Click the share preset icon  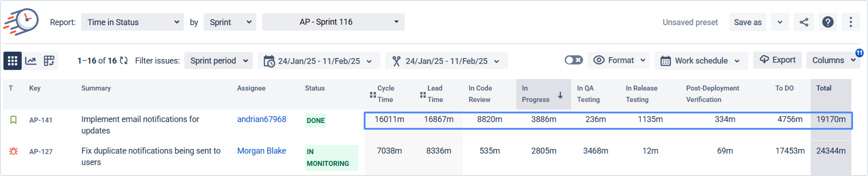tap(804, 22)
